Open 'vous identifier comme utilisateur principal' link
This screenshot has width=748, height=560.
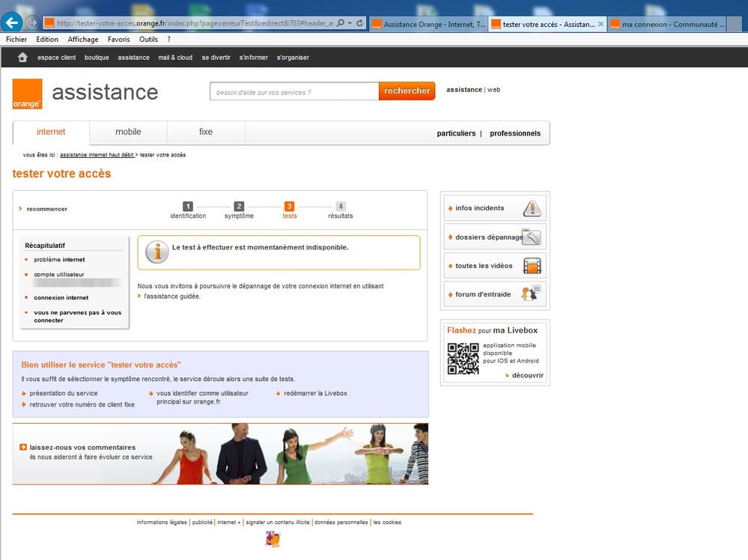pyautogui.click(x=202, y=398)
